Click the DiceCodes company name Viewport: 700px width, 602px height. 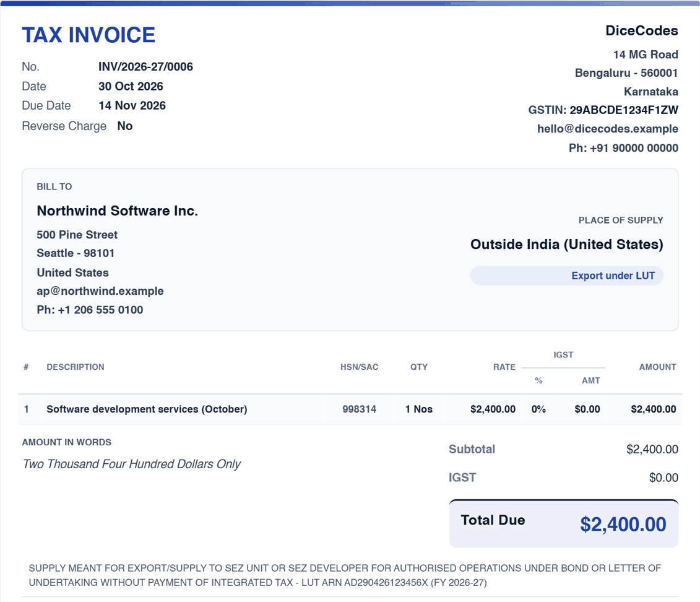click(642, 30)
